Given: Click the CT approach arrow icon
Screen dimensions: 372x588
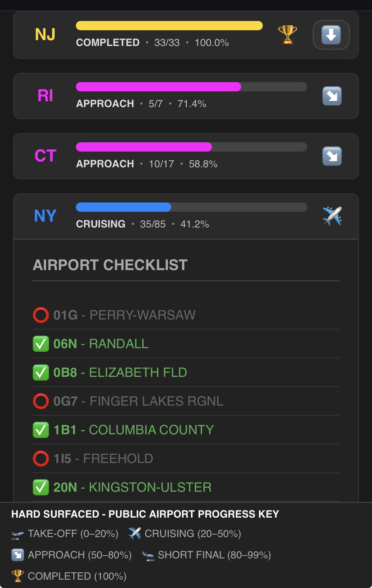Looking at the screenshot, I should (332, 156).
